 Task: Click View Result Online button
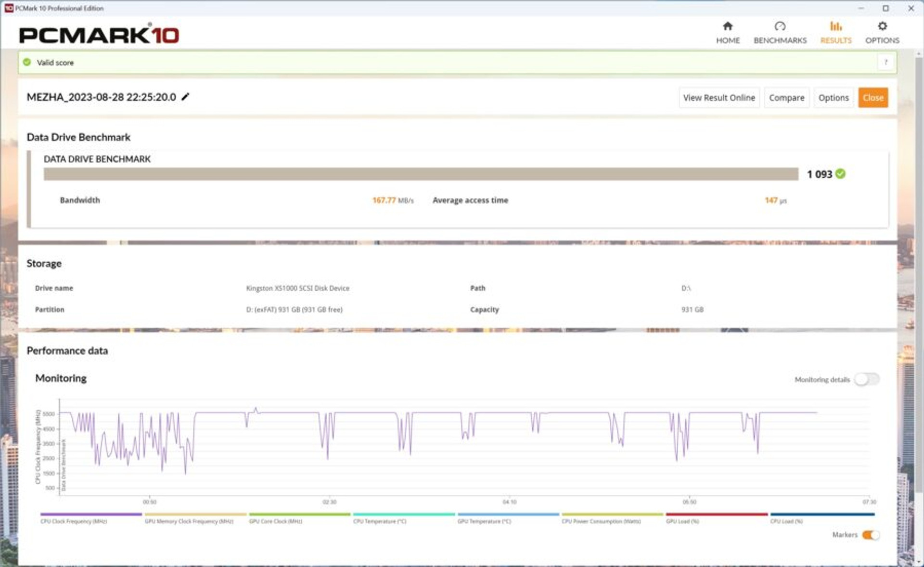click(x=719, y=98)
